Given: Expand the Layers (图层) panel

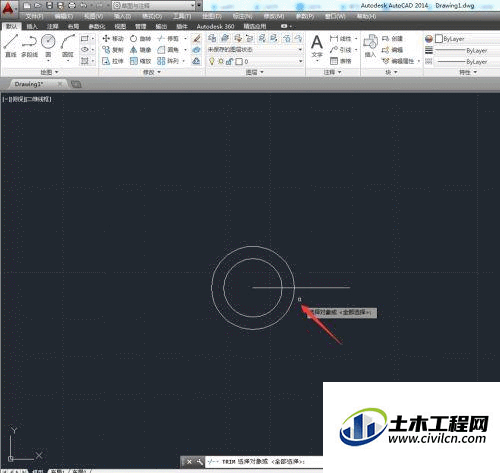Looking at the screenshot, I should click(254, 72).
